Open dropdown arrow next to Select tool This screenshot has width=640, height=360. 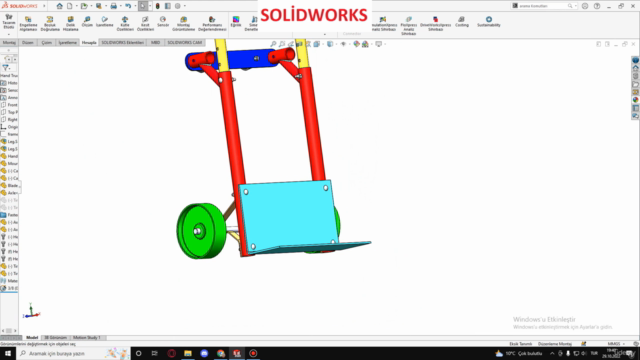[150, 6]
